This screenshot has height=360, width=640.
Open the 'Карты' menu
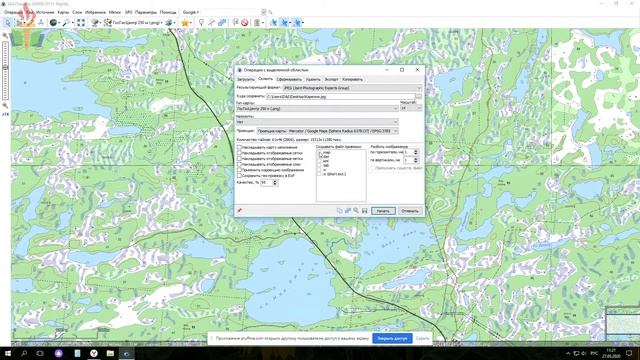(x=63, y=12)
